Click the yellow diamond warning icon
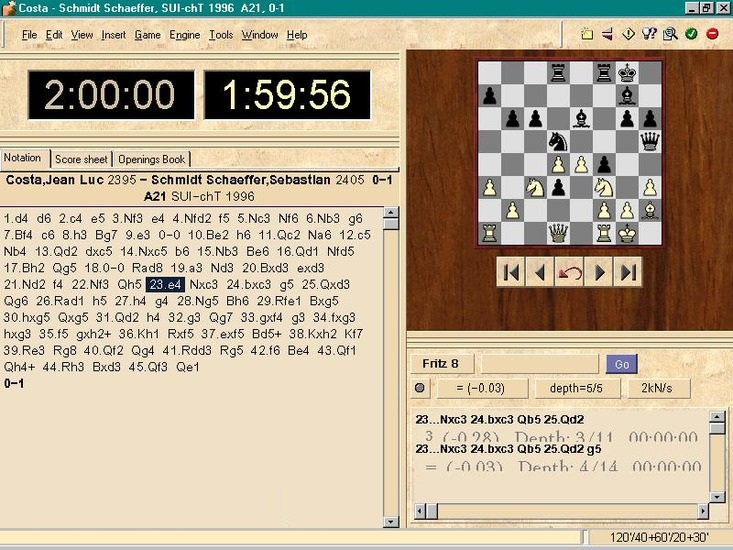Image resolution: width=733 pixels, height=550 pixels. point(629,34)
